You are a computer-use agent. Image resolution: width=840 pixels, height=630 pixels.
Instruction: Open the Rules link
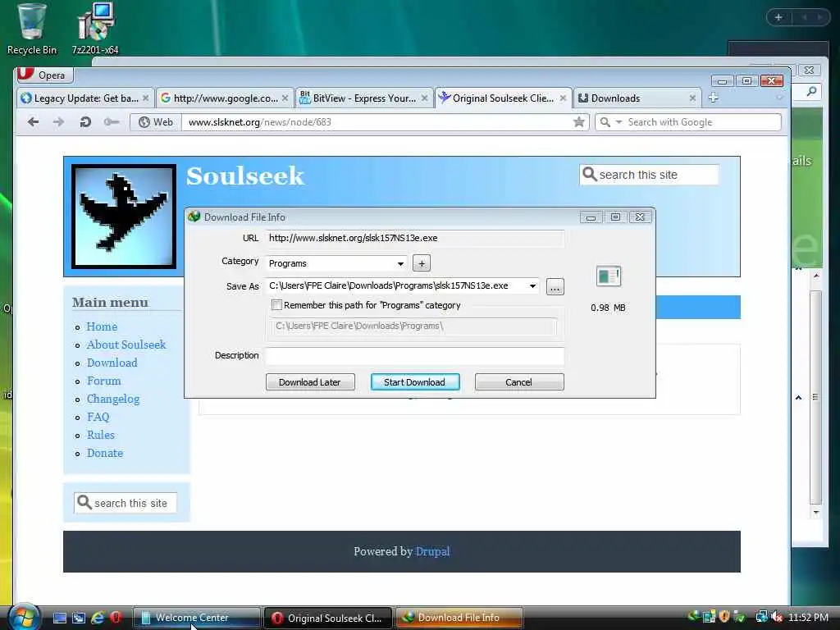point(101,435)
